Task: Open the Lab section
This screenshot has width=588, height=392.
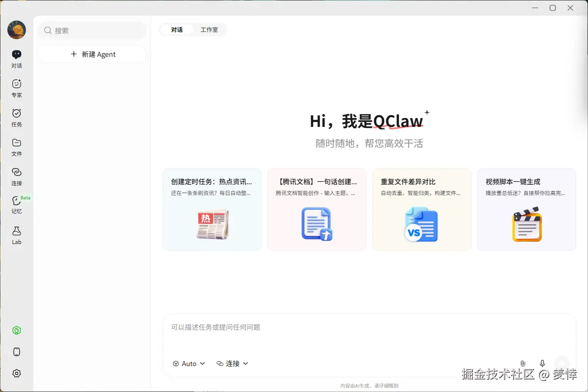Action: point(17,235)
